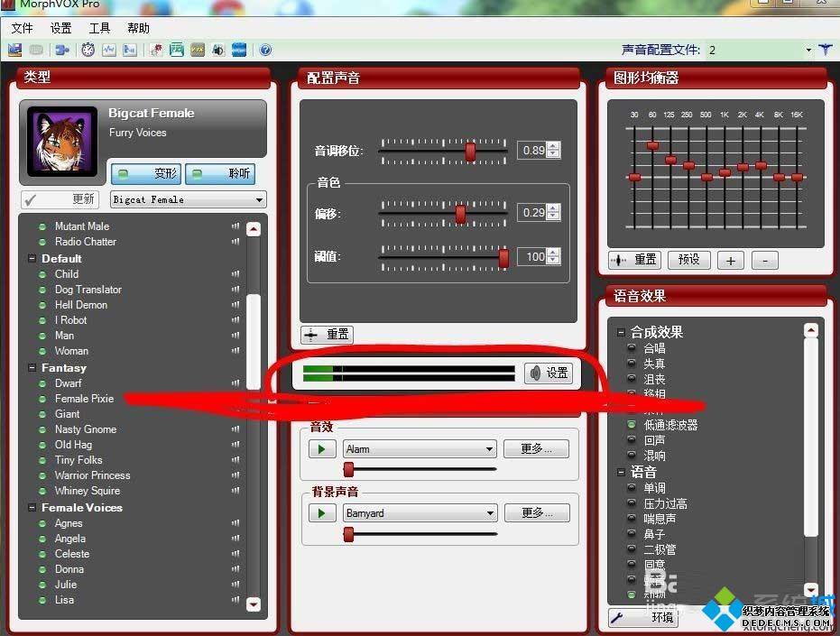Click the blue stacked panels toolbar icon
Screen dimensions: 840x636
pos(239,50)
